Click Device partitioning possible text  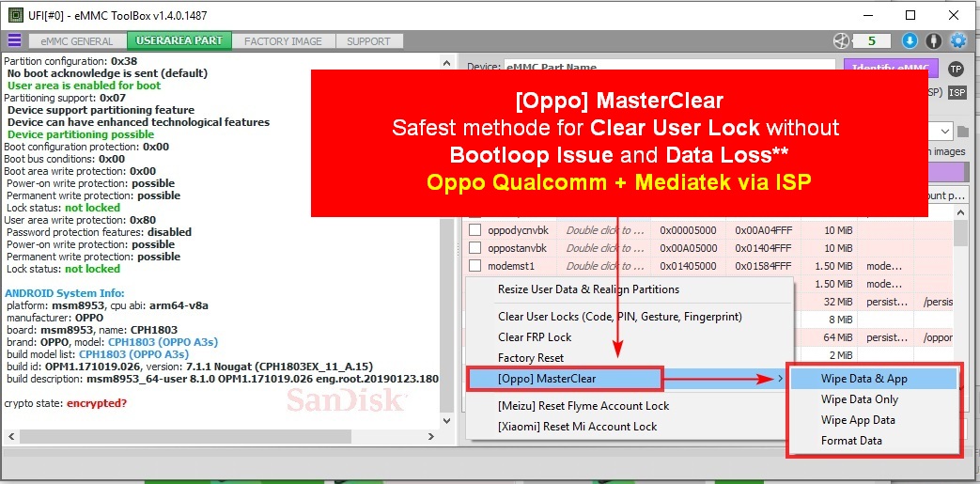tap(81, 134)
